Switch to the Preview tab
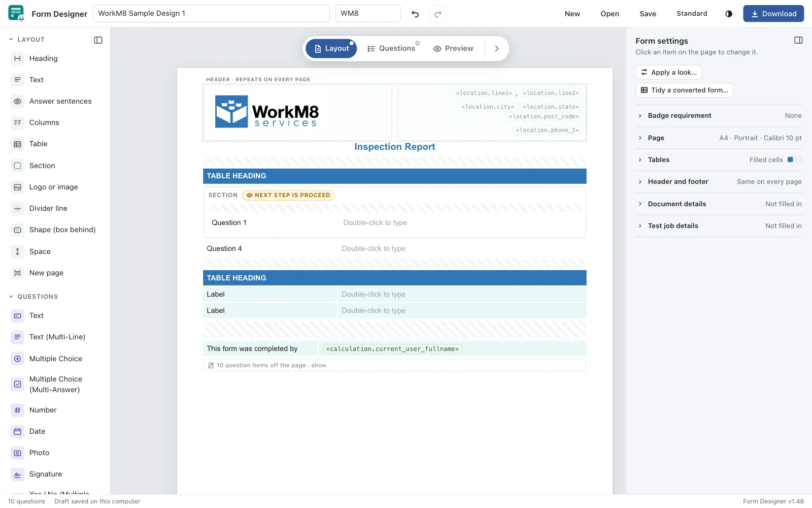 [x=453, y=48]
